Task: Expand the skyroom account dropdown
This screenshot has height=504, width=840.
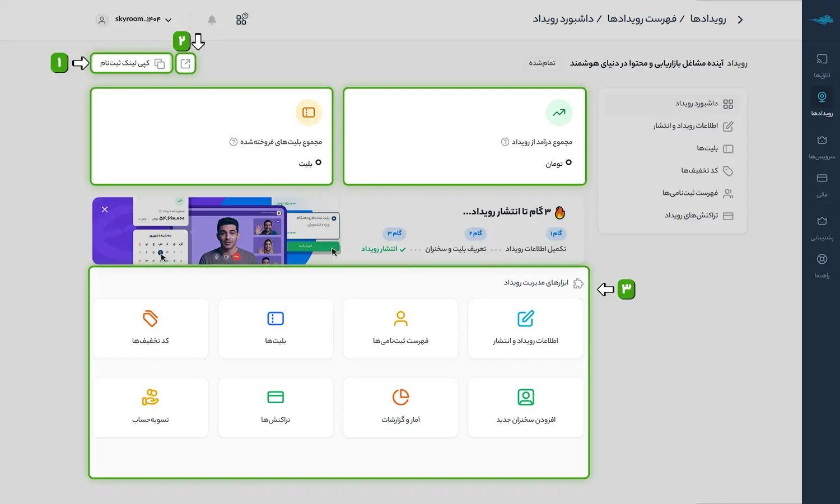Action: point(134,20)
